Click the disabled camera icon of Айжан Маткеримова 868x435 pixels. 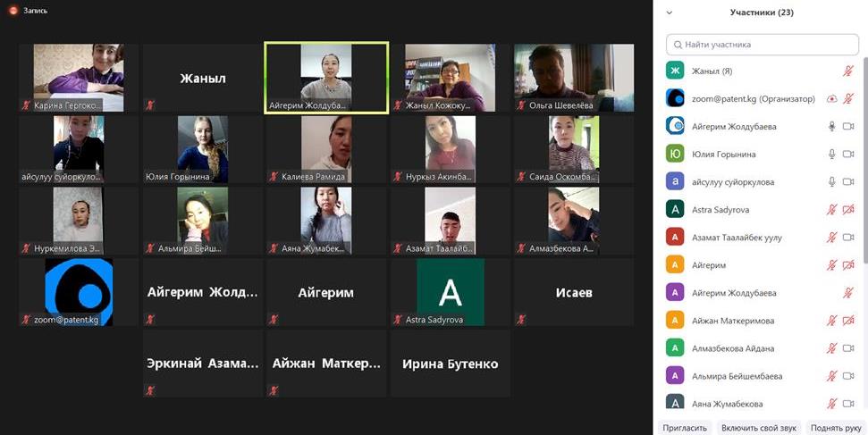848,321
